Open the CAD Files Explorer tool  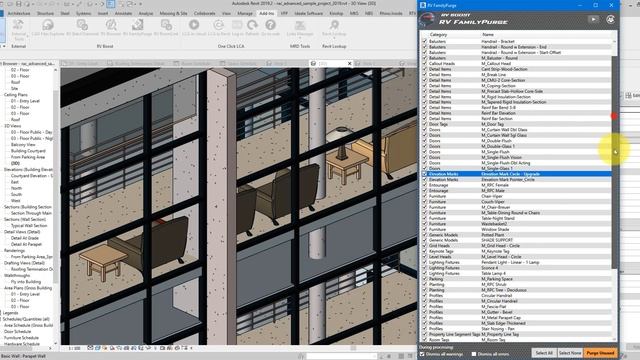coord(48,28)
